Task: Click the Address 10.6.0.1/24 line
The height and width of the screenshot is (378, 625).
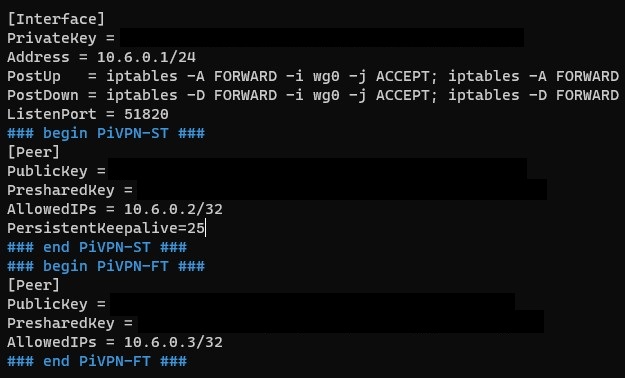Action: tap(102, 57)
